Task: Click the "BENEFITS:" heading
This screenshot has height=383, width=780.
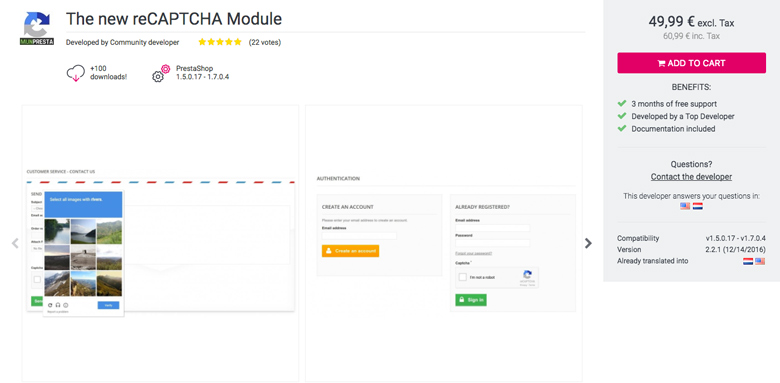Action: pyautogui.click(x=691, y=87)
